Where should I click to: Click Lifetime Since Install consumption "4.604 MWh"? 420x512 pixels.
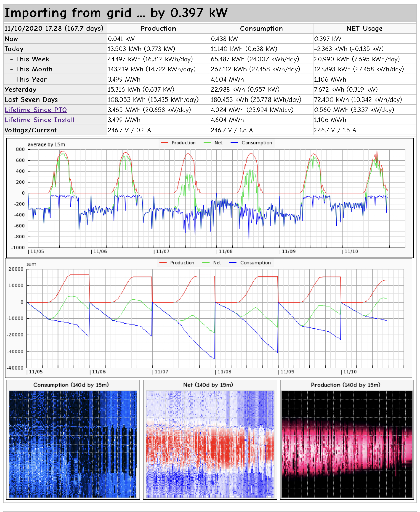[x=227, y=120]
